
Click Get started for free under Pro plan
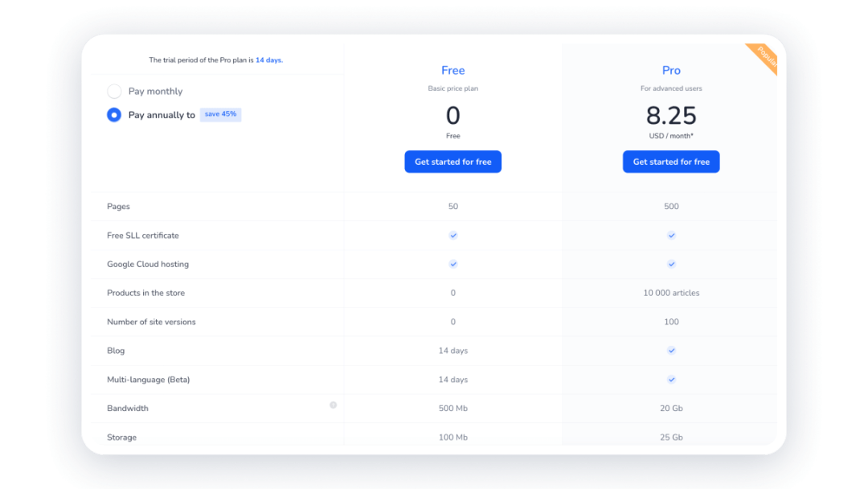(671, 161)
